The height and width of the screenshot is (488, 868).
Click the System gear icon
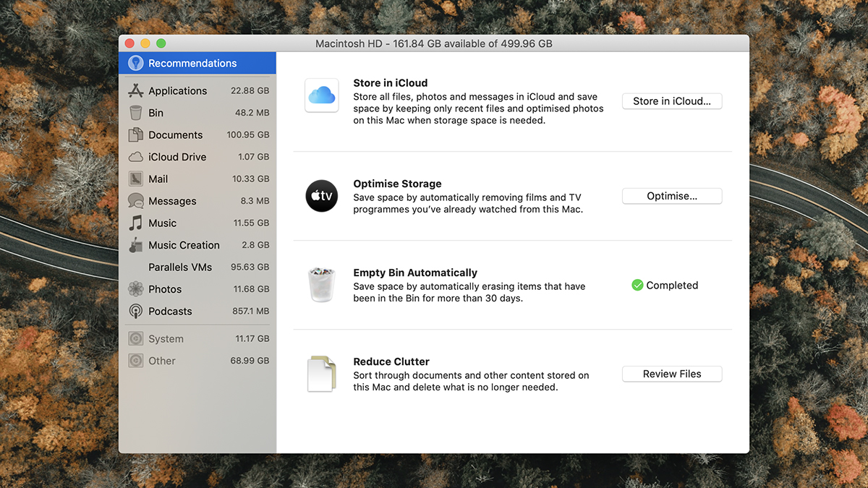coord(135,338)
